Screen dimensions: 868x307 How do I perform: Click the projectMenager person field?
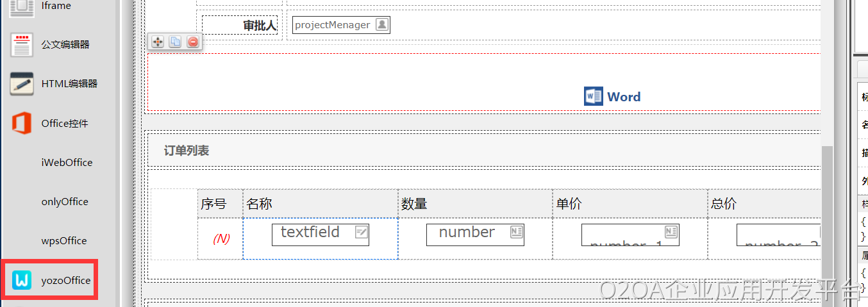[333, 25]
